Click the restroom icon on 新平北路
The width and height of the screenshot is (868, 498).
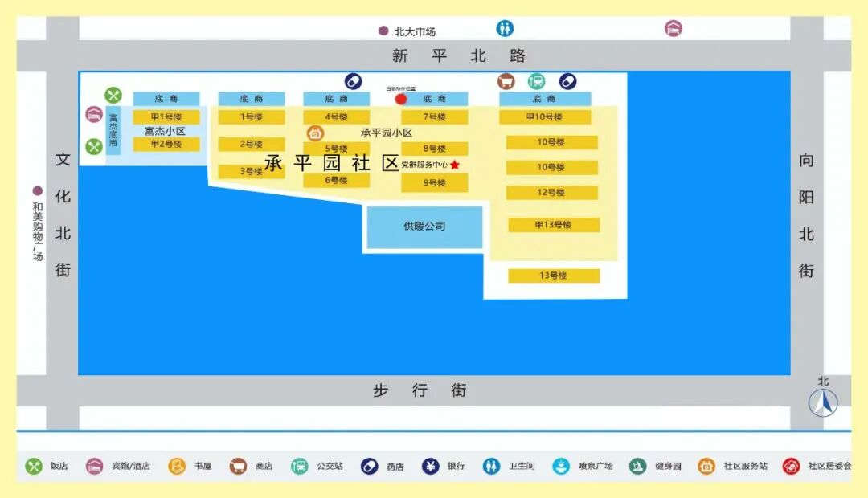pos(505,29)
